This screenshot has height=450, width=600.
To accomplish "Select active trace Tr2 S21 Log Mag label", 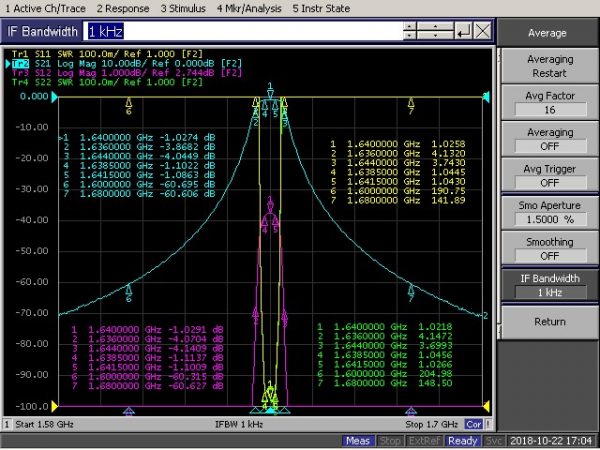I will 126,64.
